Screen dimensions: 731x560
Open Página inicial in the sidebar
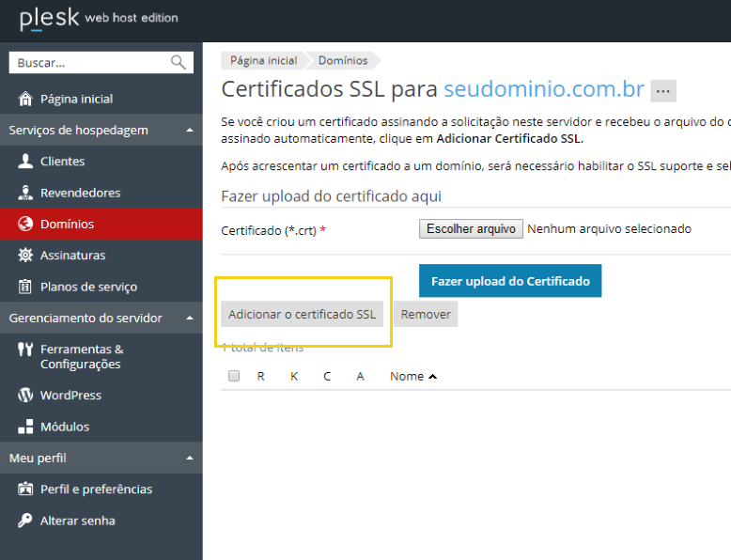point(101,99)
